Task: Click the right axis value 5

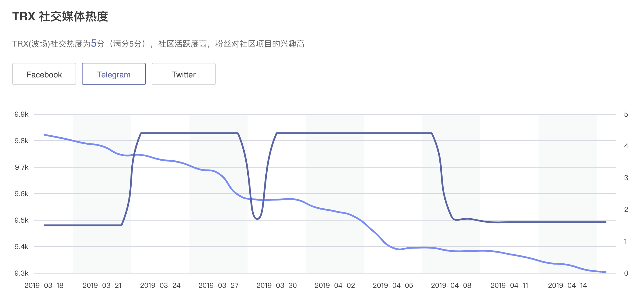Action: pos(626,114)
